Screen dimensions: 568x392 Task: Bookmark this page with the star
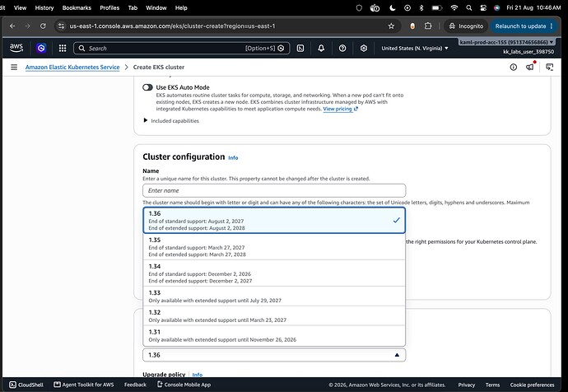pos(391,26)
